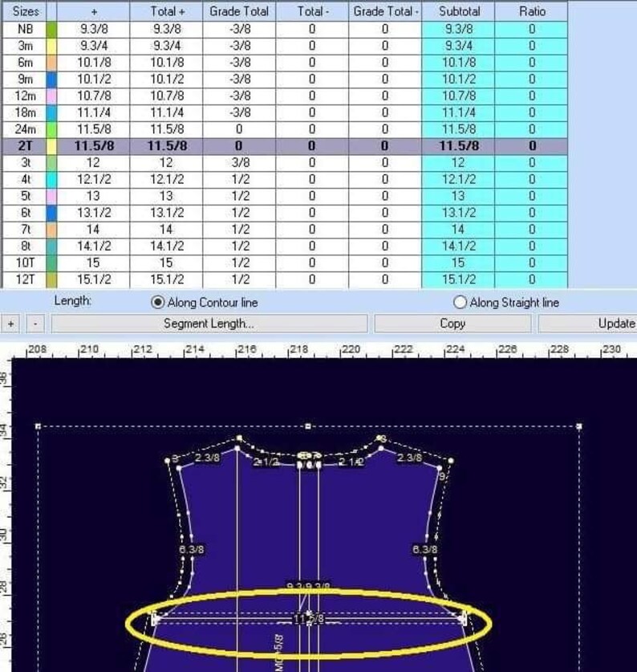The width and height of the screenshot is (637, 672).
Task: Click the right 2.3/8 shoulder measurement label
Action: [x=409, y=458]
